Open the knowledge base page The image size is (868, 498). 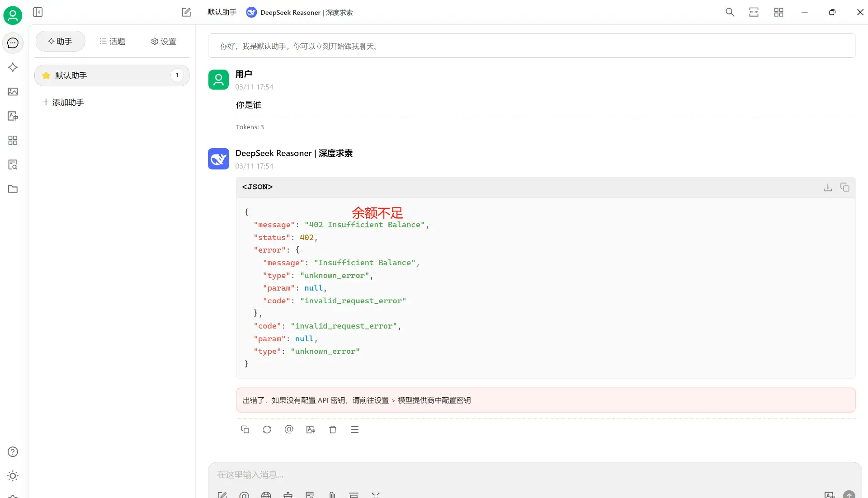13,165
